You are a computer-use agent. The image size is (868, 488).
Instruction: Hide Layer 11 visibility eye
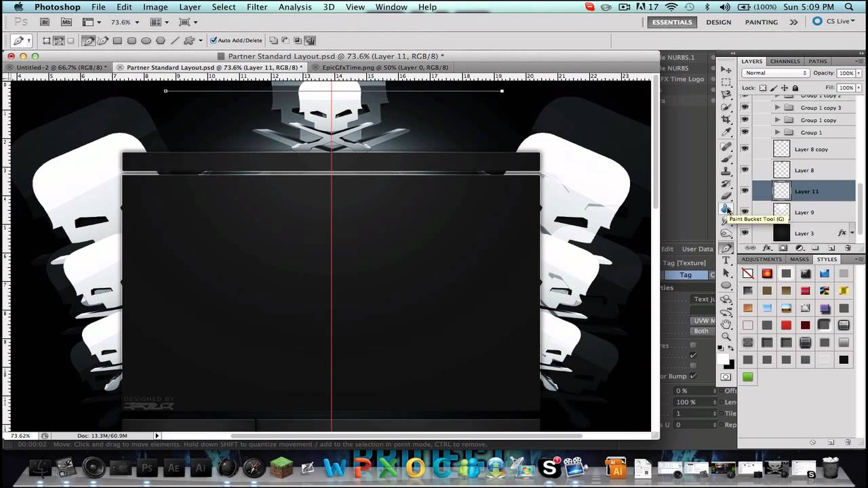[x=745, y=191]
